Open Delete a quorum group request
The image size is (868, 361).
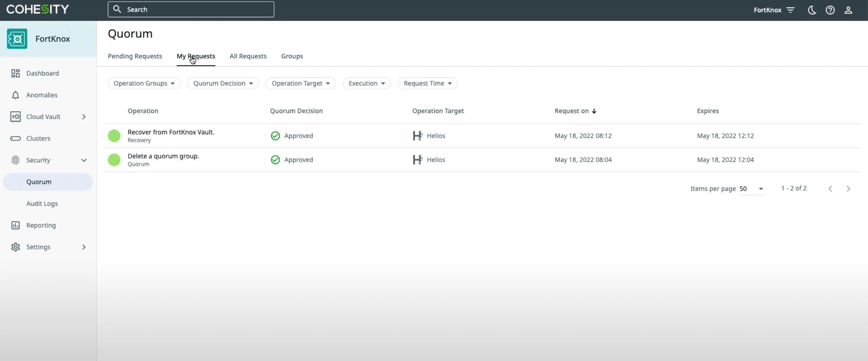tap(163, 156)
